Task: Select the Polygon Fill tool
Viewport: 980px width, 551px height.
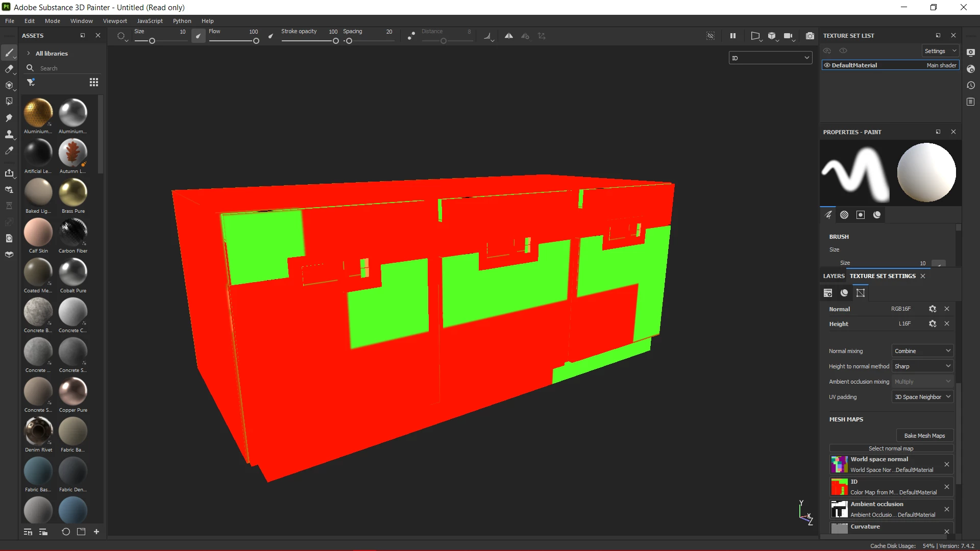Action: click(9, 102)
